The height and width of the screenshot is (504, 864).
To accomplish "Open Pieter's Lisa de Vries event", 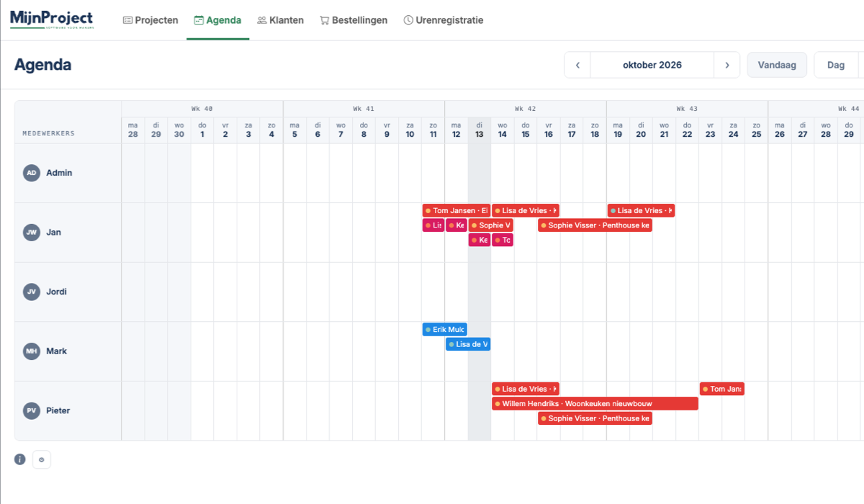I will pos(526,389).
